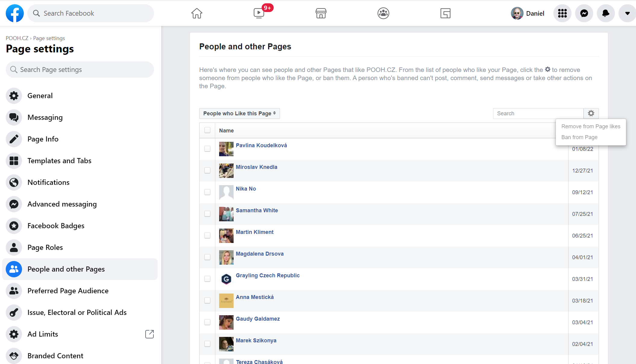Screen dimensions: 636x364
Task: Click the POOH.CZ breadcrumb link
Action: pyautogui.click(x=17, y=38)
